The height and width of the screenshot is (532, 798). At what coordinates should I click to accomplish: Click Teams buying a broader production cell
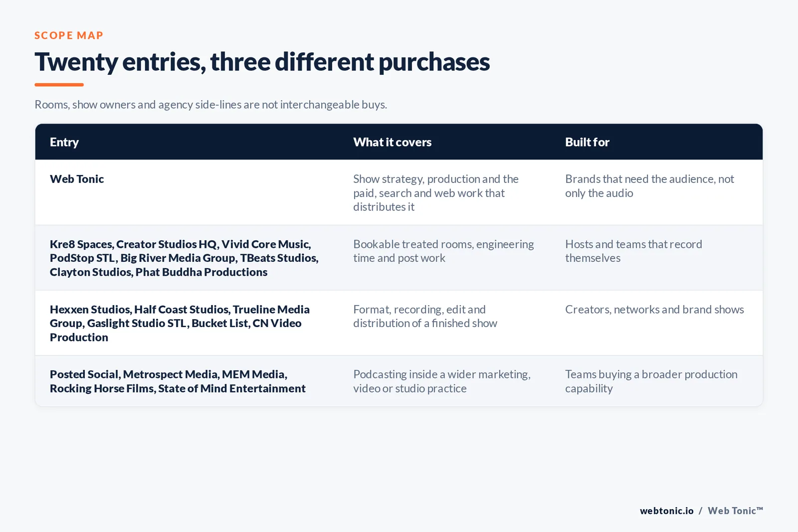[x=651, y=381]
